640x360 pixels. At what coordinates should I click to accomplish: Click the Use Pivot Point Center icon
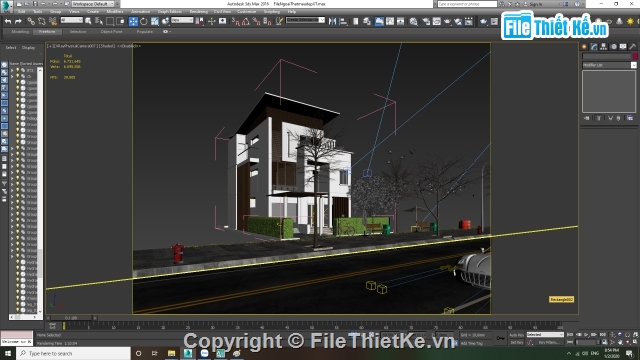(x=200, y=21)
